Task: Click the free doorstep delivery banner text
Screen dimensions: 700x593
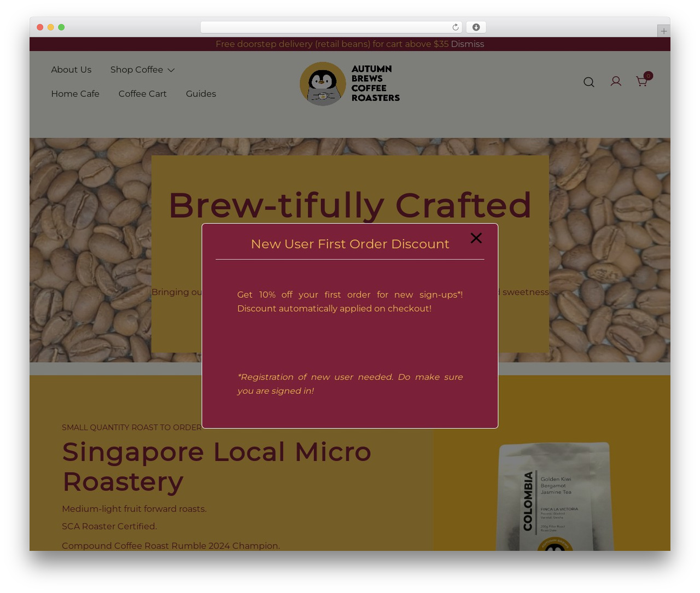Action: coord(332,44)
